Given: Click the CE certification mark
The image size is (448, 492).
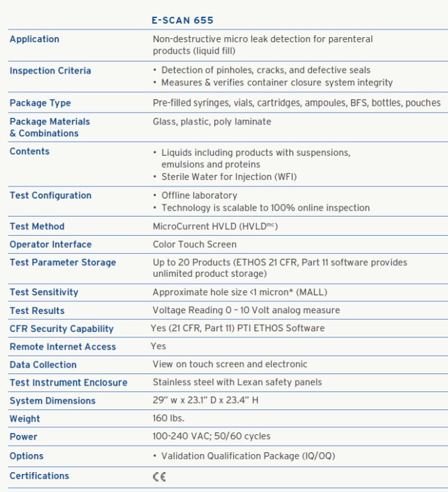Looking at the screenshot, I should coord(159,477).
